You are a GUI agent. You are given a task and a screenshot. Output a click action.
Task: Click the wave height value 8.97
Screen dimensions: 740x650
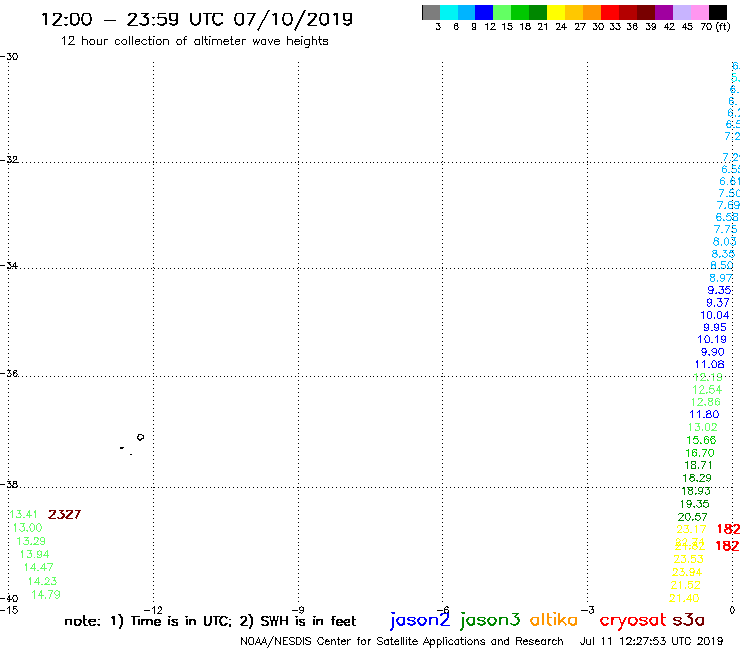tap(721, 278)
